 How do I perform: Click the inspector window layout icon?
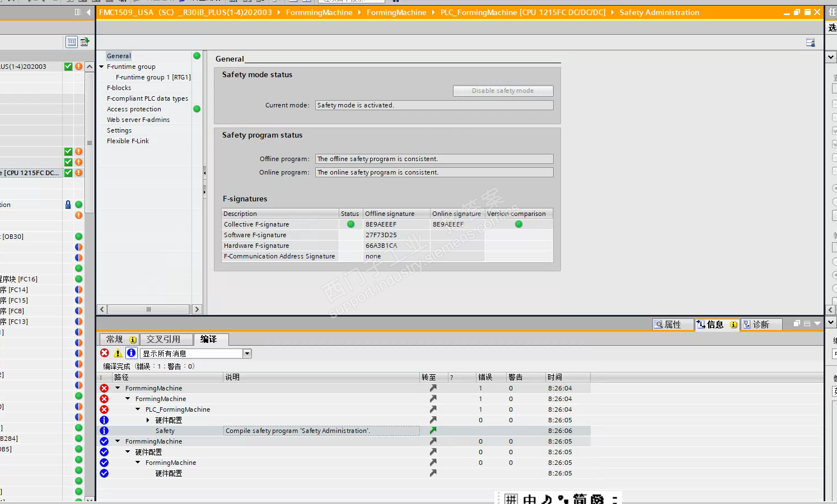point(807,323)
